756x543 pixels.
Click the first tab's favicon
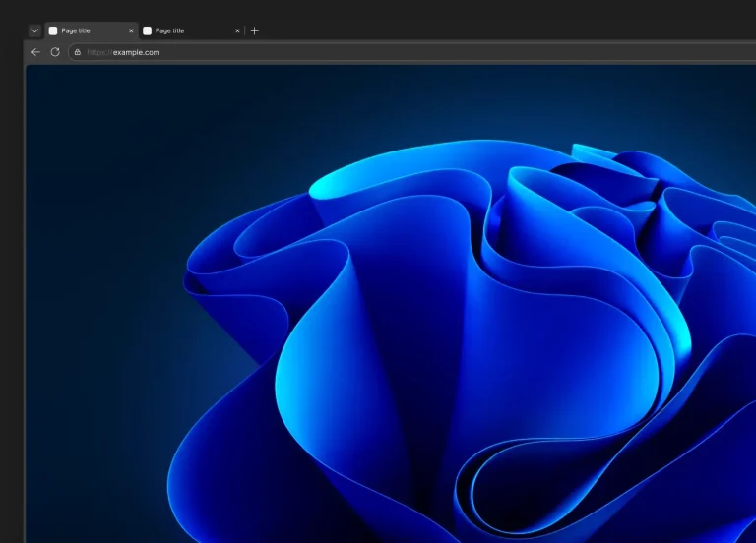pyautogui.click(x=53, y=30)
